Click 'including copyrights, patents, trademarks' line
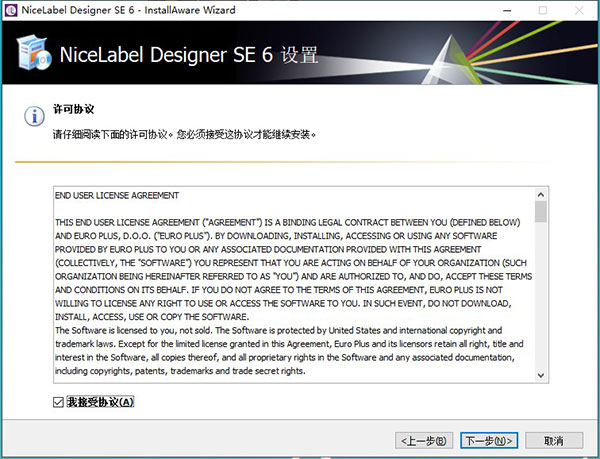Viewport: 600px width, 459px height. [180, 371]
